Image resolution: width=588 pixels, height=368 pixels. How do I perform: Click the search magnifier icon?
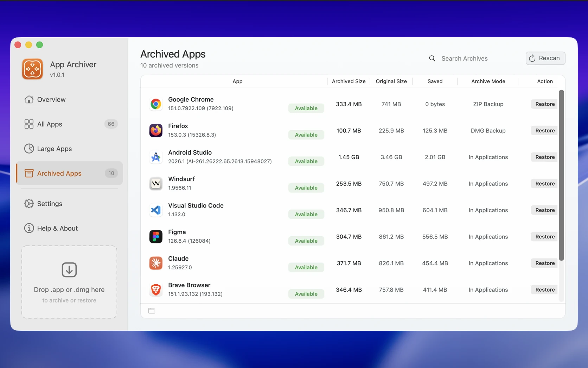[x=432, y=58]
